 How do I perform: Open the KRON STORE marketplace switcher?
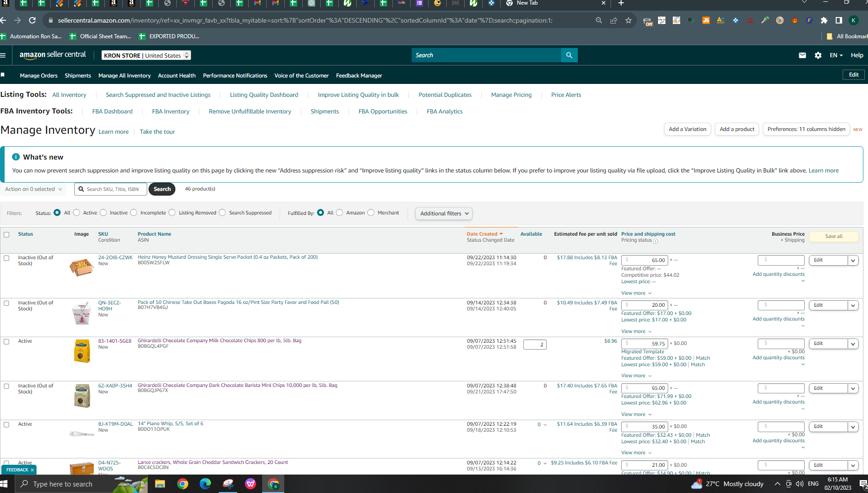coord(146,55)
